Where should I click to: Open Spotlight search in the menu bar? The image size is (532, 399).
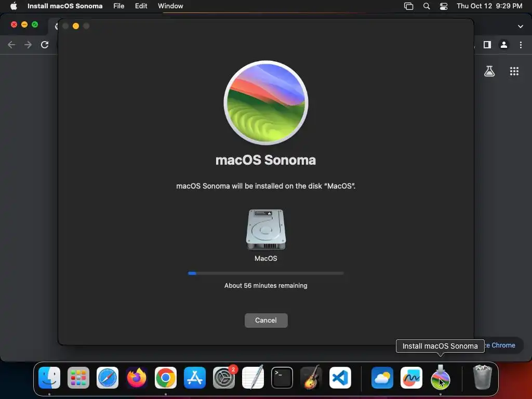click(x=427, y=6)
